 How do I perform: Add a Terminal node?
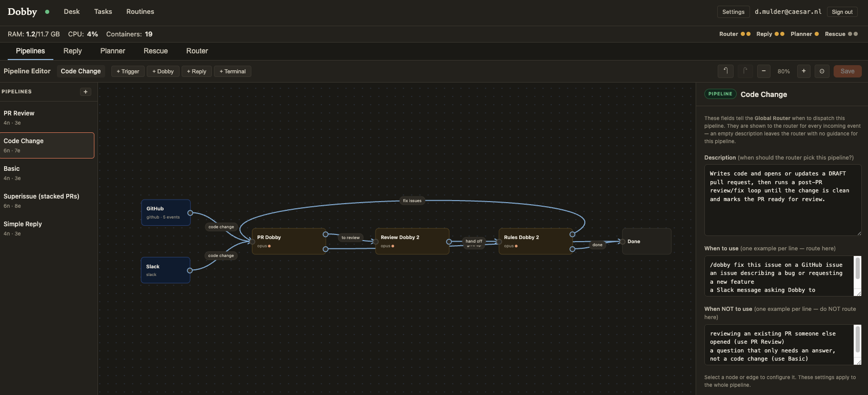click(232, 71)
